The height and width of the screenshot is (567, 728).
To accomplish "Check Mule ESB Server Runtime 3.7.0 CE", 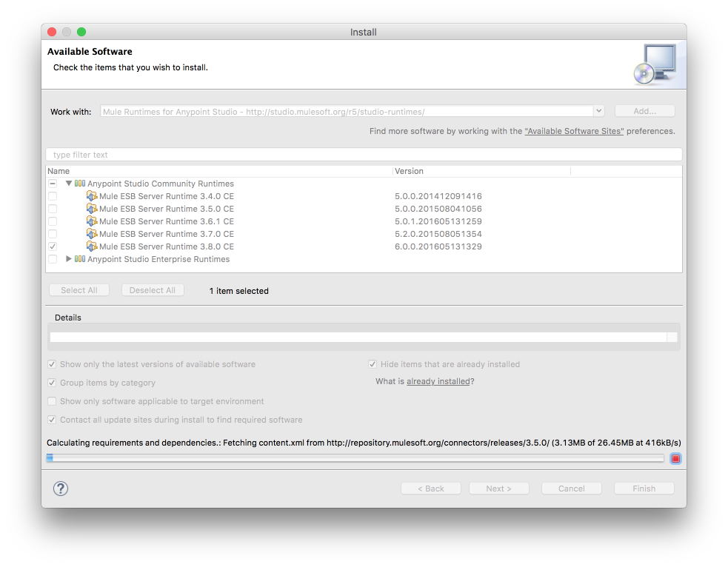I will pos(53,233).
